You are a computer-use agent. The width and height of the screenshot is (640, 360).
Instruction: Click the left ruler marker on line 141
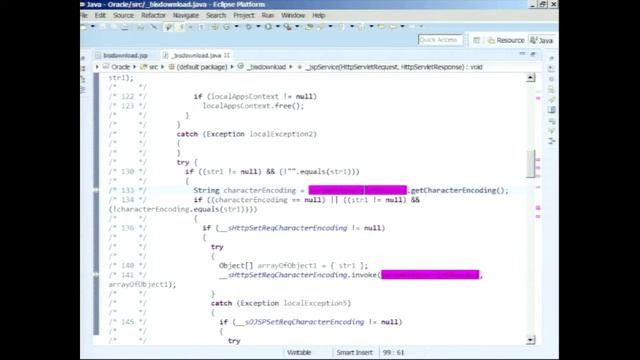coord(96,275)
